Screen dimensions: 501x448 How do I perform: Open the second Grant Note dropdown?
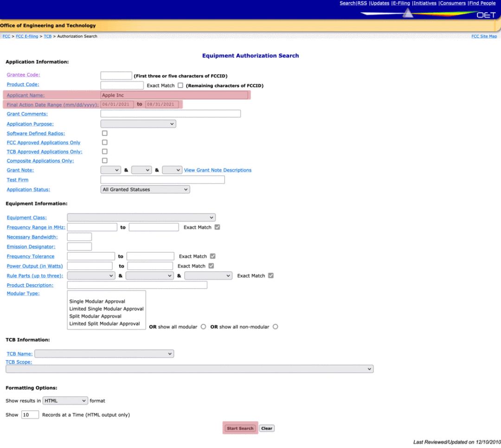(x=141, y=170)
